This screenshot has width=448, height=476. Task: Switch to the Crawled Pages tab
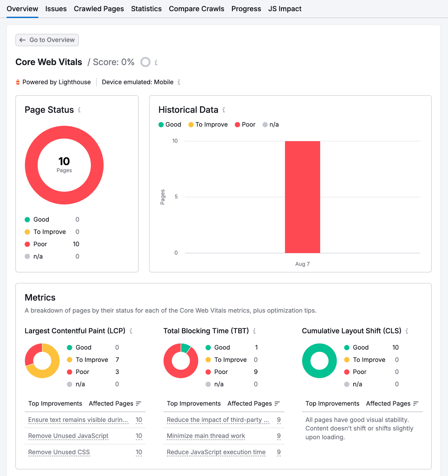pyautogui.click(x=99, y=9)
